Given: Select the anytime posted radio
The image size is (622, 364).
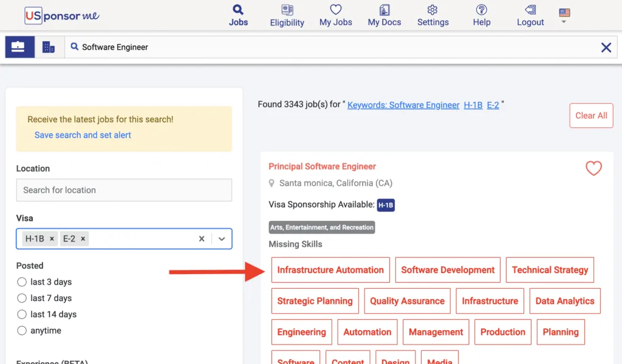Looking at the screenshot, I should click(x=22, y=331).
